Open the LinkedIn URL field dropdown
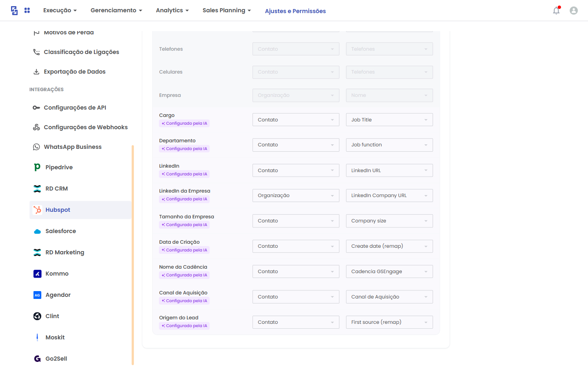This screenshot has height=368, width=588. pos(389,171)
